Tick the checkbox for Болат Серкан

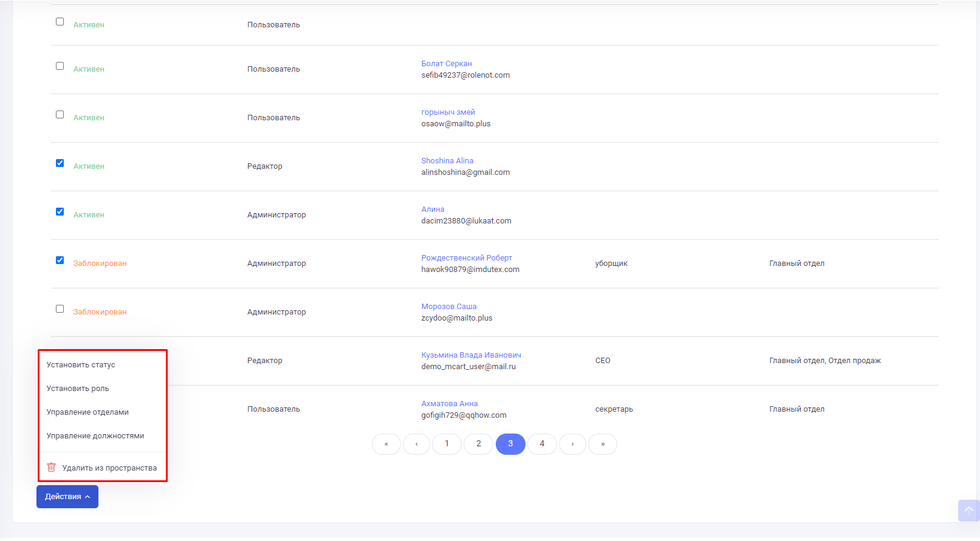pos(60,66)
